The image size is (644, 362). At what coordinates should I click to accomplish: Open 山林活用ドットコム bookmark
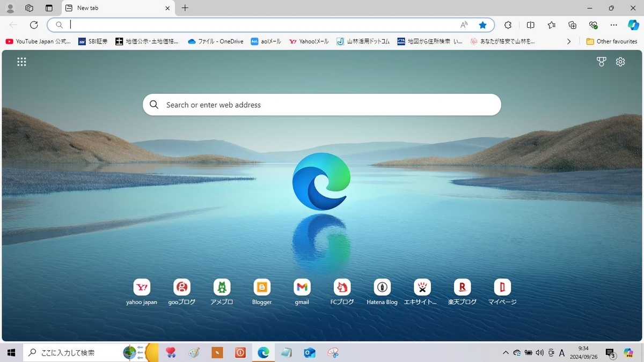tap(363, 41)
